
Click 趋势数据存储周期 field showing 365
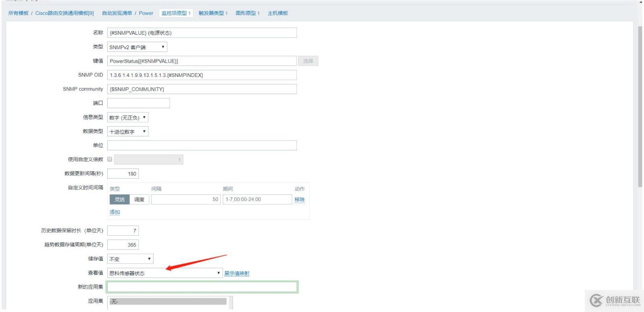123,245
